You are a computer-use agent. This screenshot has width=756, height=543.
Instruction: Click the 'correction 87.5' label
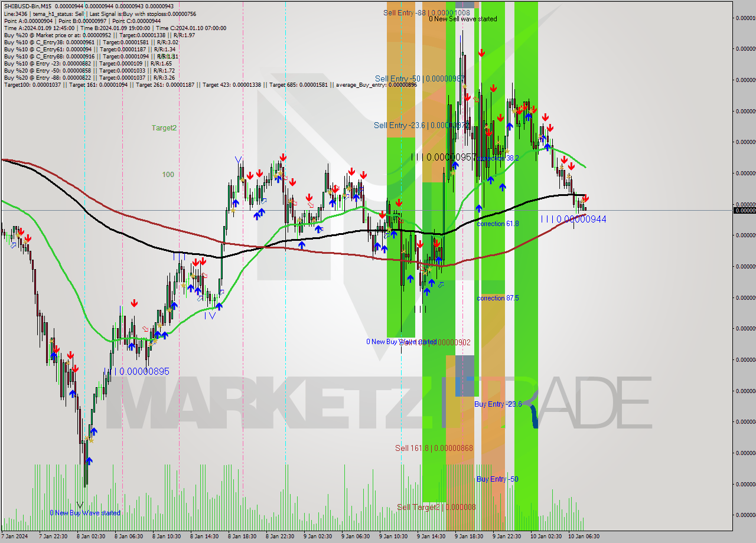[x=498, y=298]
